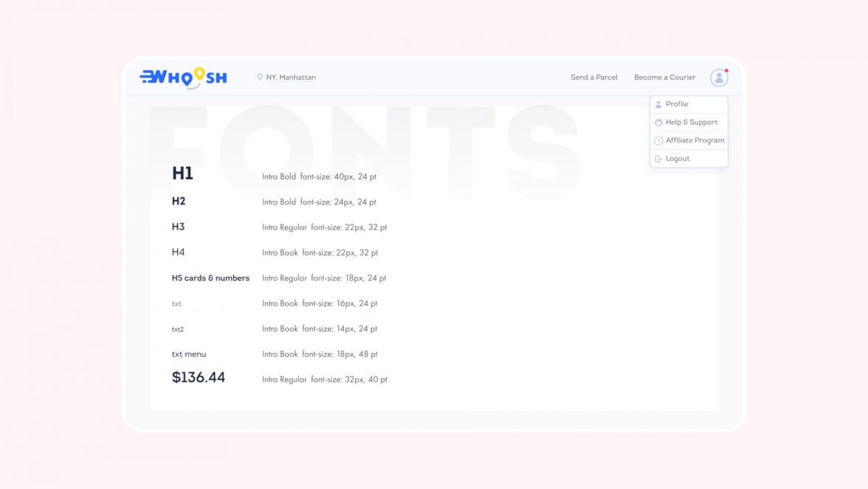This screenshot has height=489, width=868.
Task: Click the location pin icon
Action: [260, 77]
